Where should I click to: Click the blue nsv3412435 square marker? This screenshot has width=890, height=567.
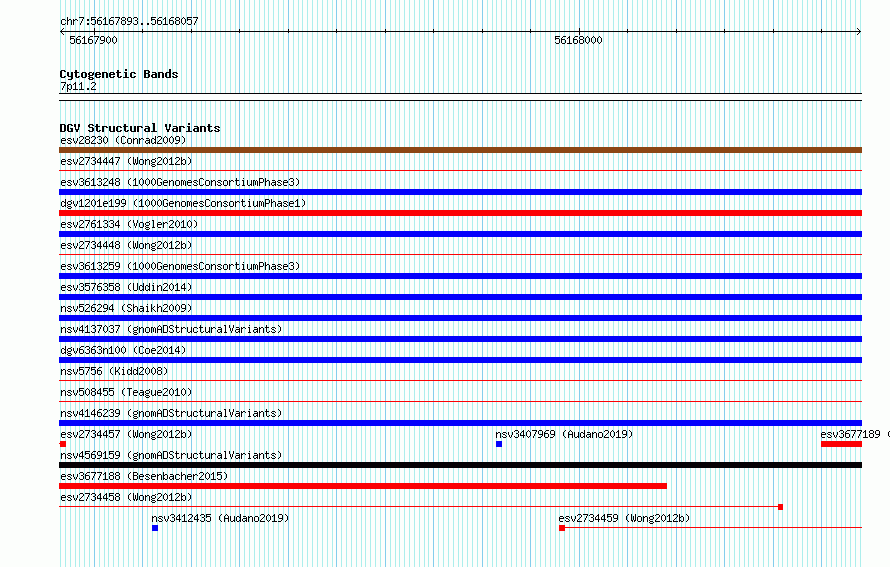(x=155, y=528)
